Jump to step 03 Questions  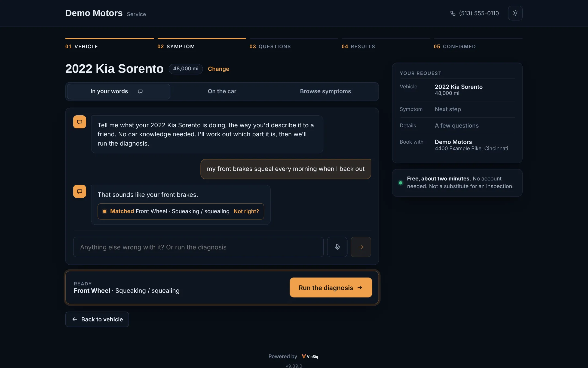(x=294, y=44)
